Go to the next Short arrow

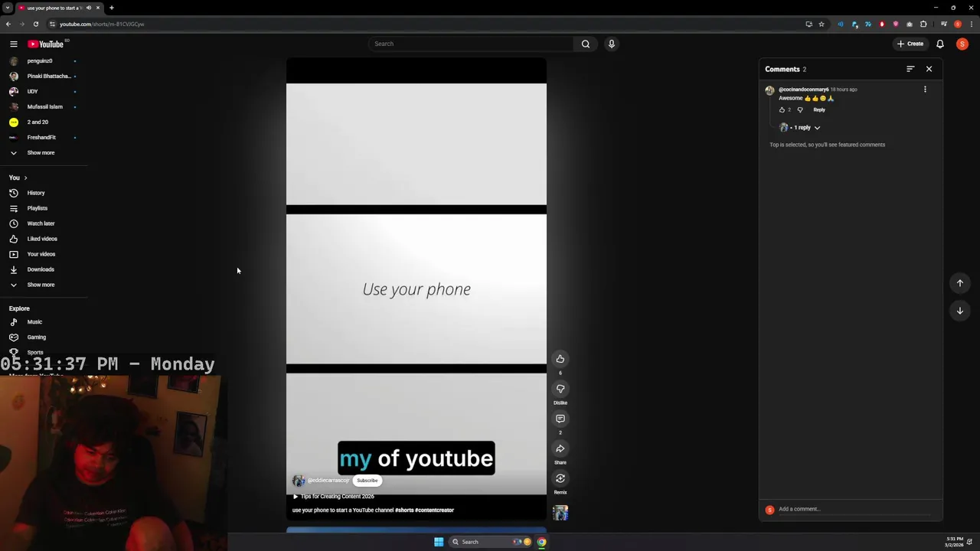960,311
